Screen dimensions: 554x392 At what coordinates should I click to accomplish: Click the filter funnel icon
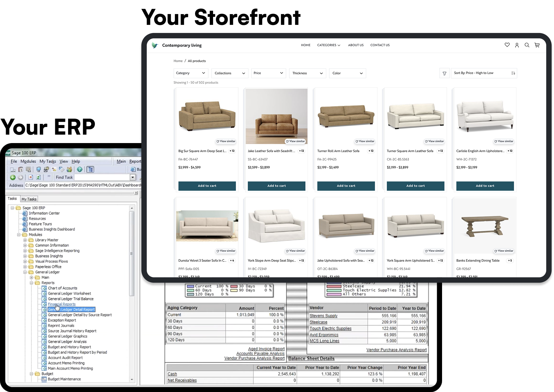444,73
